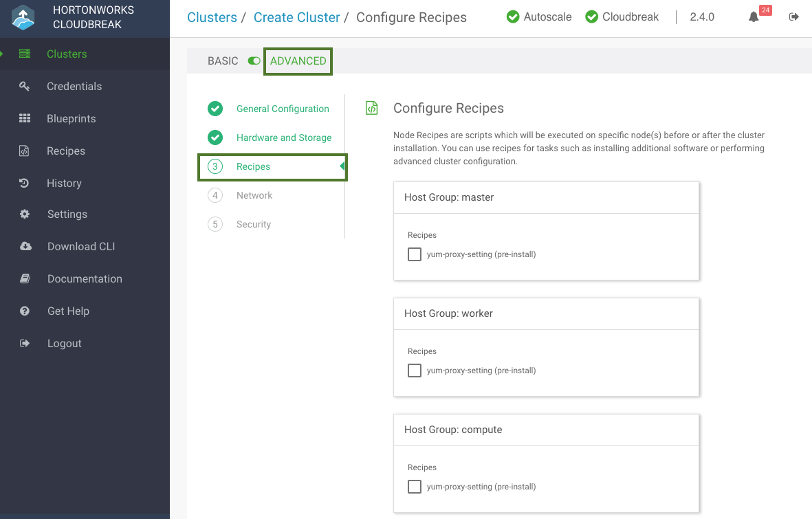Screen dimensions: 812x519
Task: Click the Get Help question mark icon
Action: (24, 311)
